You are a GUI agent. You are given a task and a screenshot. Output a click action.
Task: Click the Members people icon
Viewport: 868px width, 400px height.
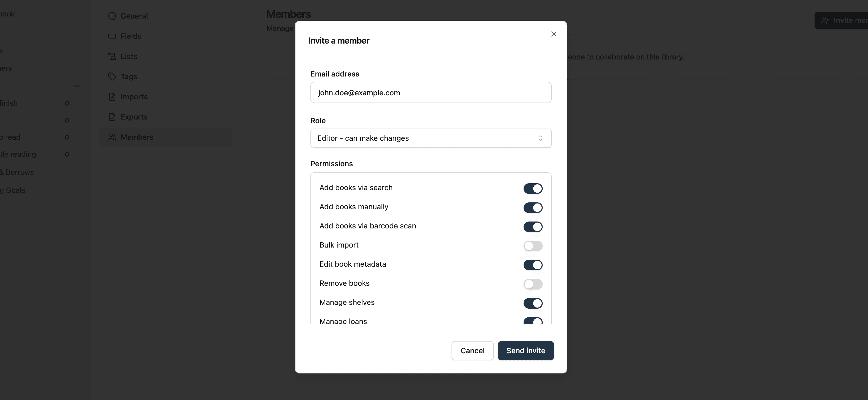pyautogui.click(x=112, y=137)
